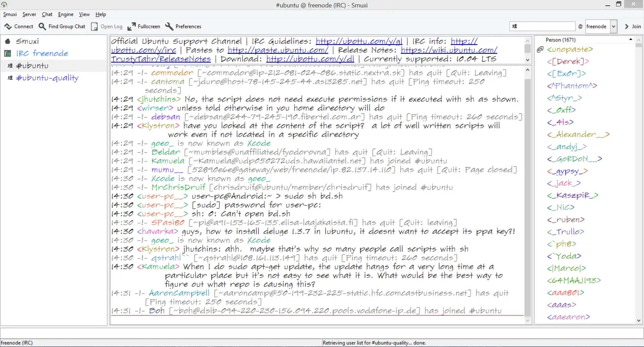Click the Smuxi app icon in title bar
This screenshot has width=644, height=347.
tap(4, 5)
